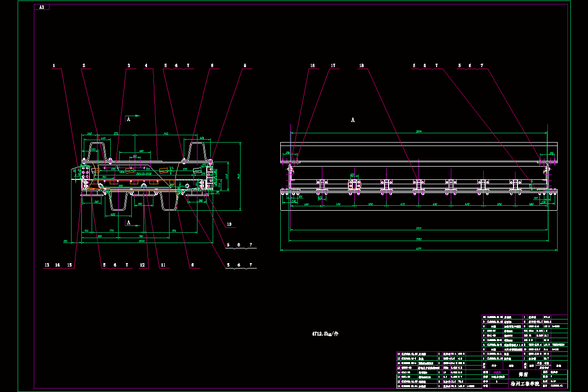Select callout number 17 in right view
Viewport: 588px width, 392px height.
[333, 65]
